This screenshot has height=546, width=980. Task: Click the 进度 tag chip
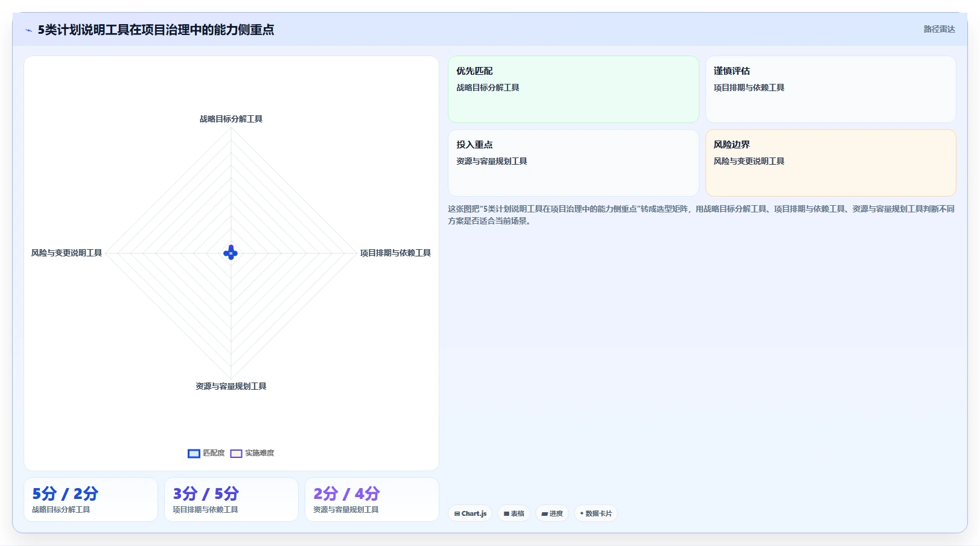pos(552,513)
